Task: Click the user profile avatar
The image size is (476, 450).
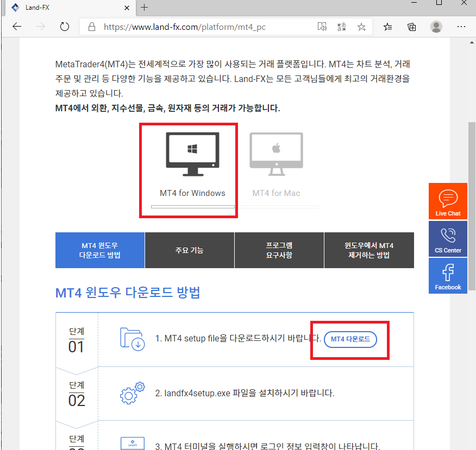Action: coord(436,27)
